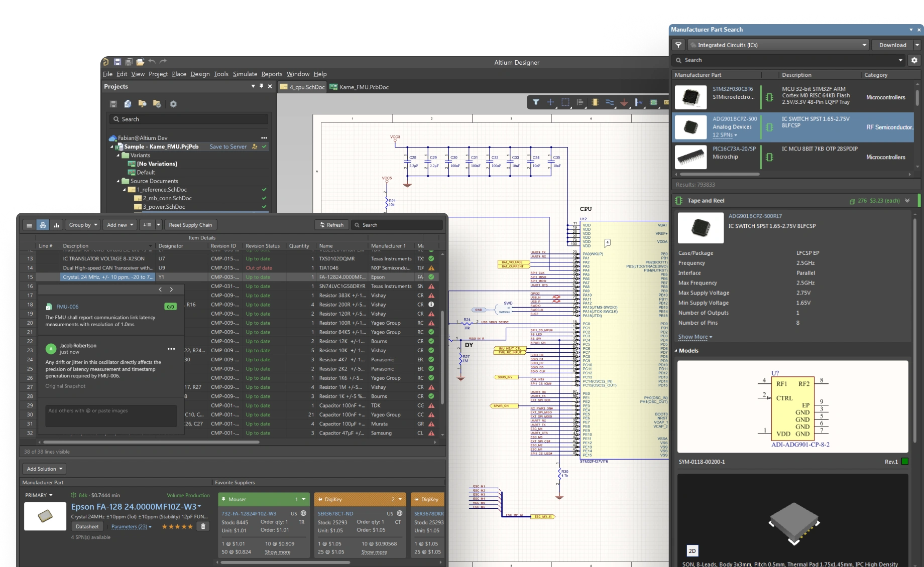The height and width of the screenshot is (567, 924).
Task: Select the green sheet symbol tool
Action: click(x=653, y=102)
